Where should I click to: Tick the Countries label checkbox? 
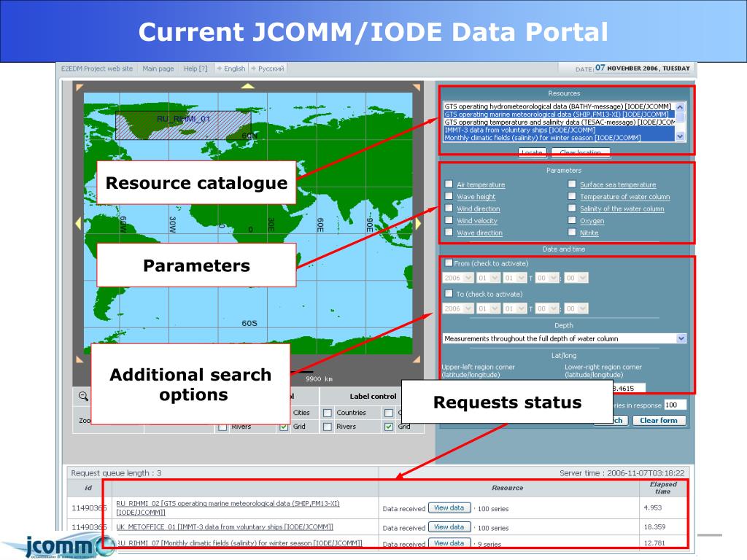pos(328,413)
